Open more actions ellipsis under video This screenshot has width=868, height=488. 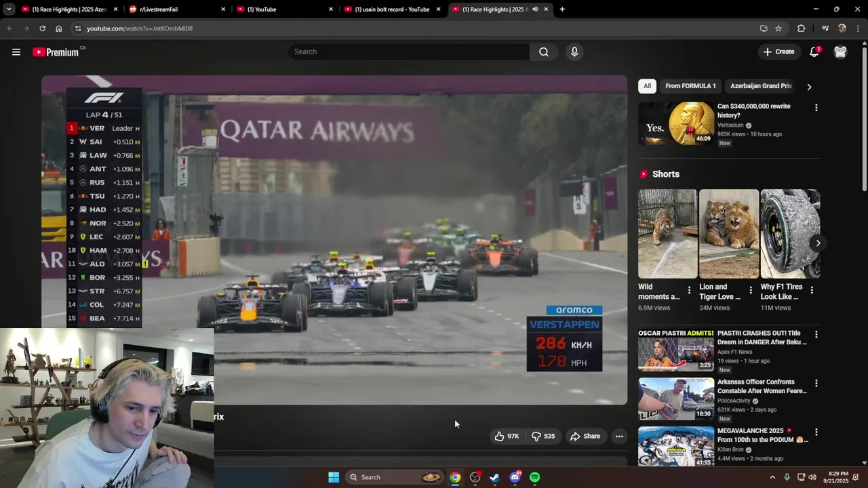point(619,436)
